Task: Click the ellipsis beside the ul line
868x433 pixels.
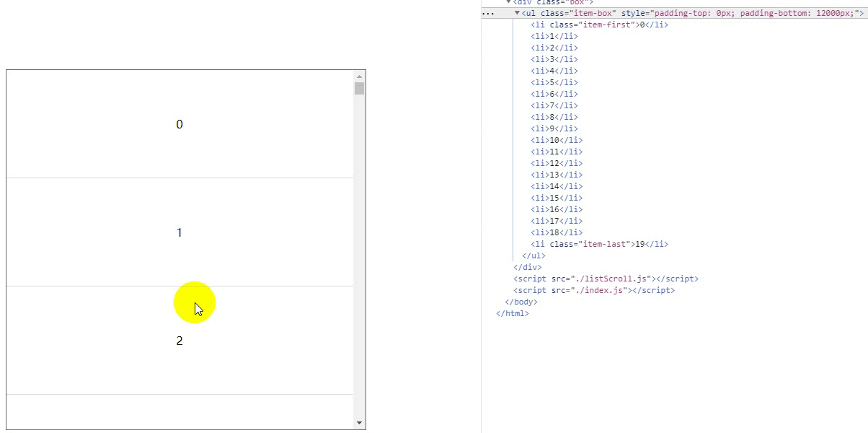Action: coord(488,13)
